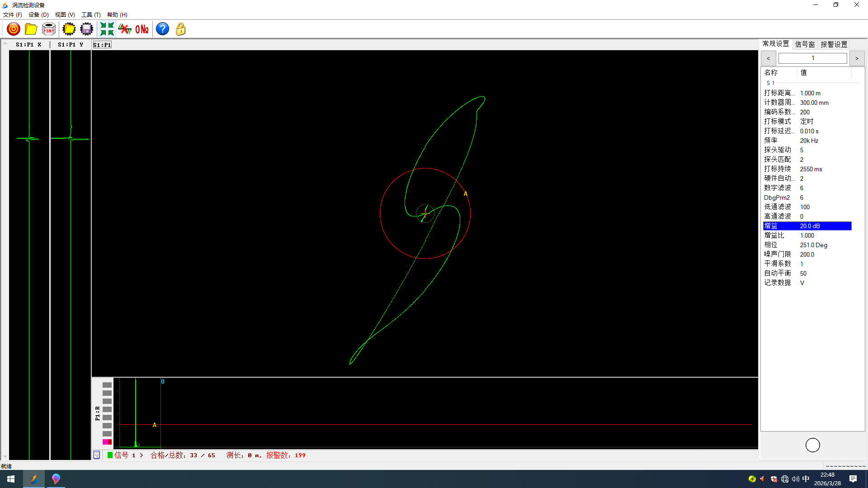Image resolution: width=868 pixels, height=488 pixels.
Task: Click the crossed-out signal clear icon
Action: tap(124, 29)
